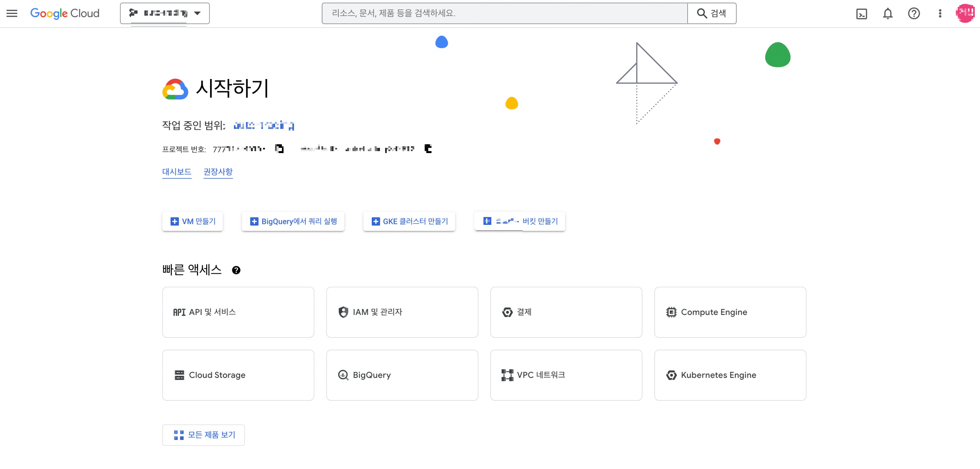Click BigQuery에서 쿼리 실행 button
Viewport: 980px width, 469px height.
(x=293, y=221)
